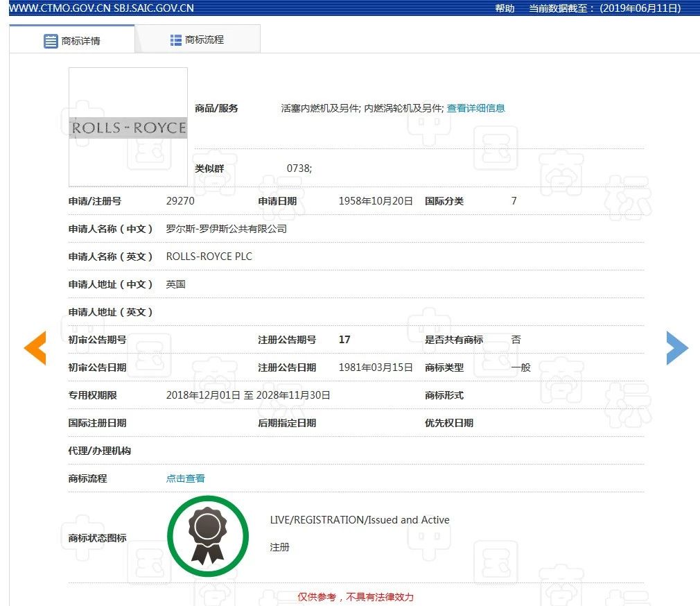This screenshot has width=700, height=606.
Task: Click the 代理/办理机构 field label
Action: pos(100,451)
